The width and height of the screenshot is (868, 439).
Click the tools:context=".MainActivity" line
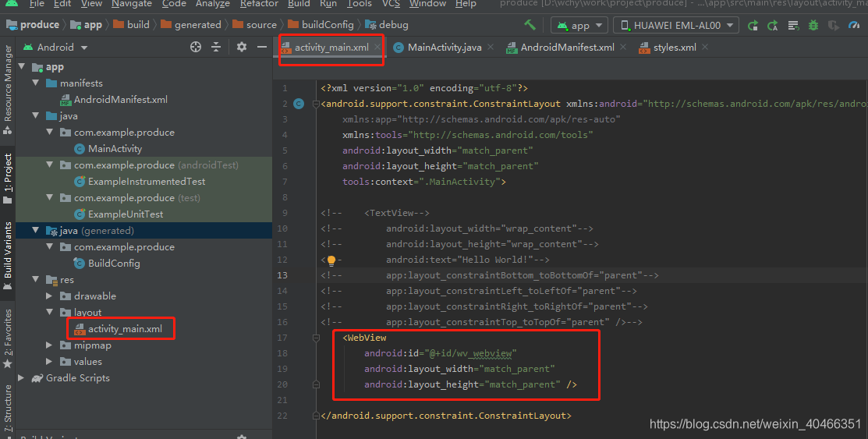(x=424, y=182)
